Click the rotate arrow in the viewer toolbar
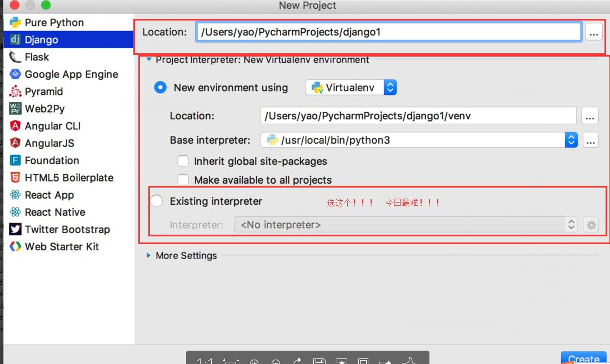Screen dimensions: 610x364 [x=297, y=361]
